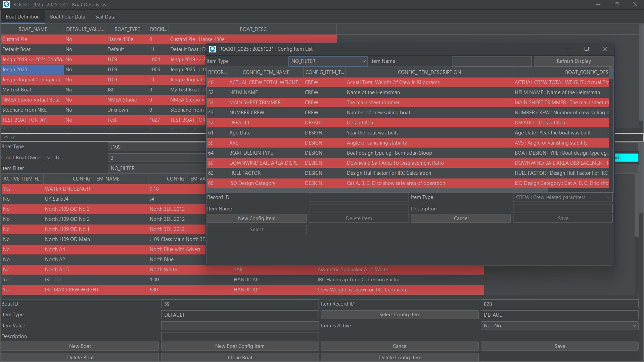Click the down arrow on the panel splitter
This screenshot has width=644, height=362.
(x=13, y=137)
